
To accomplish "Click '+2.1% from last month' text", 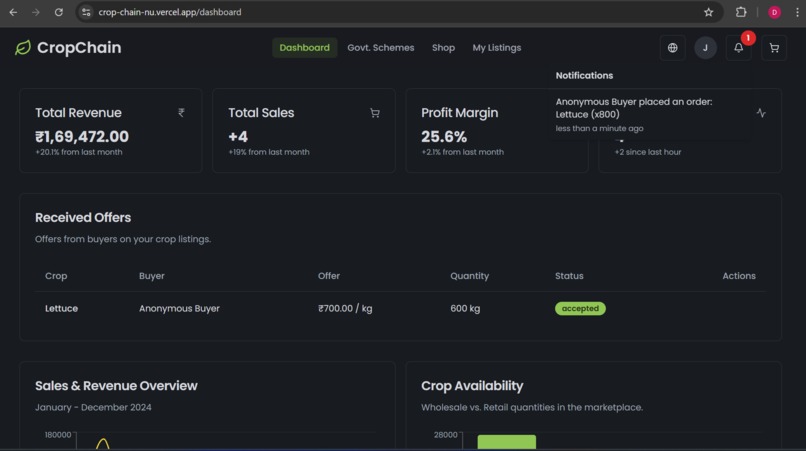I will (463, 152).
